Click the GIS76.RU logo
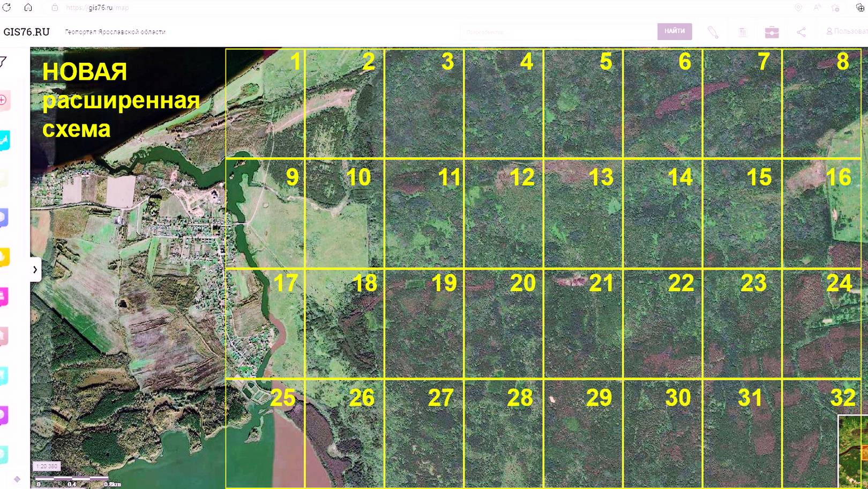The image size is (868, 489). (26, 32)
